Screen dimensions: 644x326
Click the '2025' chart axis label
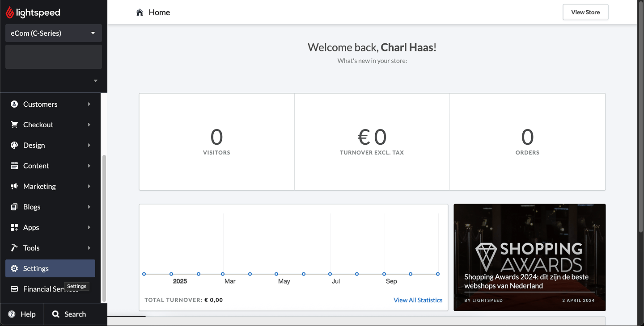coord(180,281)
